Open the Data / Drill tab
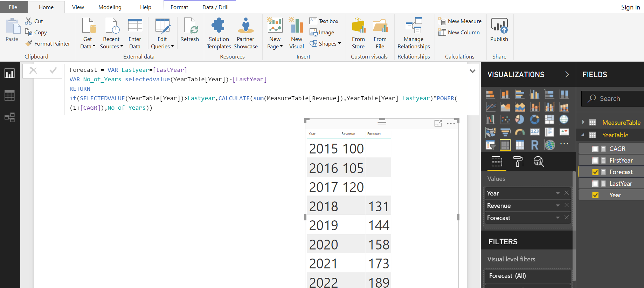This screenshot has width=644, height=288. pyautogui.click(x=215, y=7)
